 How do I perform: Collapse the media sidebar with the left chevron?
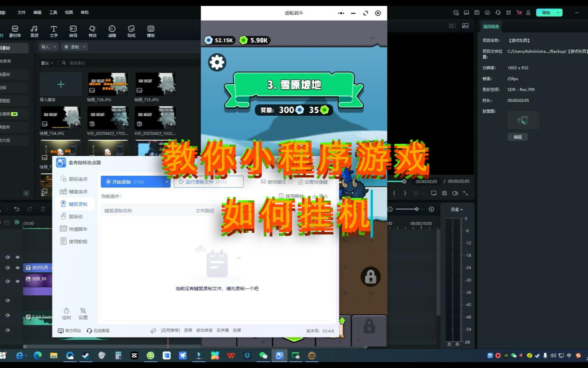coord(26,193)
